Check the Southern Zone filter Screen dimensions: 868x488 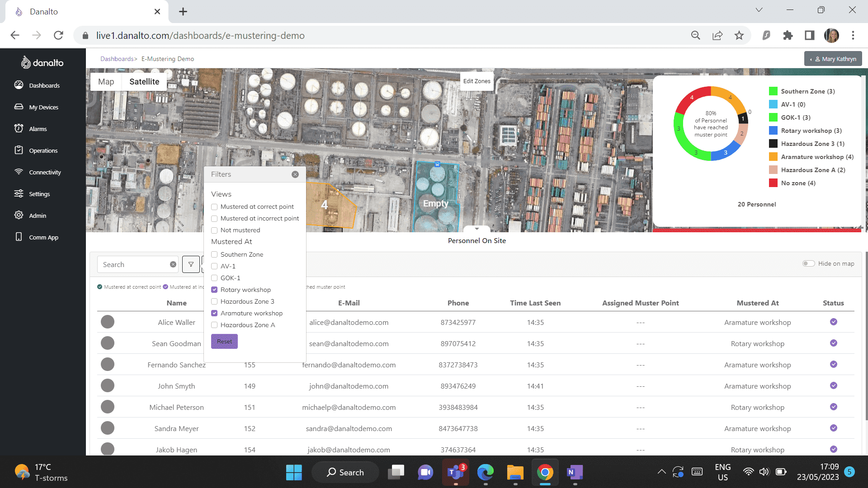pyautogui.click(x=214, y=254)
